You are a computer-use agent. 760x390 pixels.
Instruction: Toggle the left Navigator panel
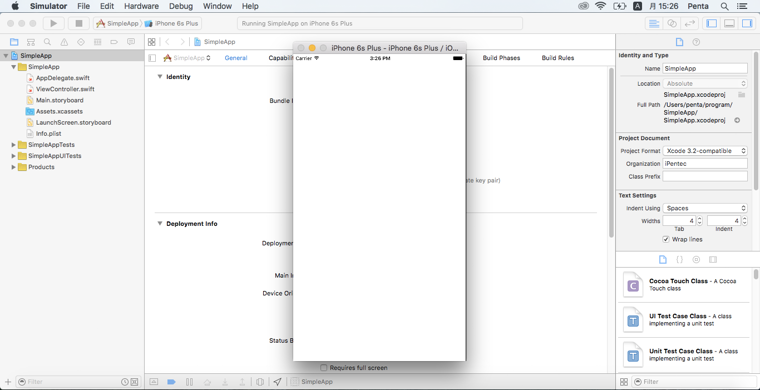[x=712, y=23]
